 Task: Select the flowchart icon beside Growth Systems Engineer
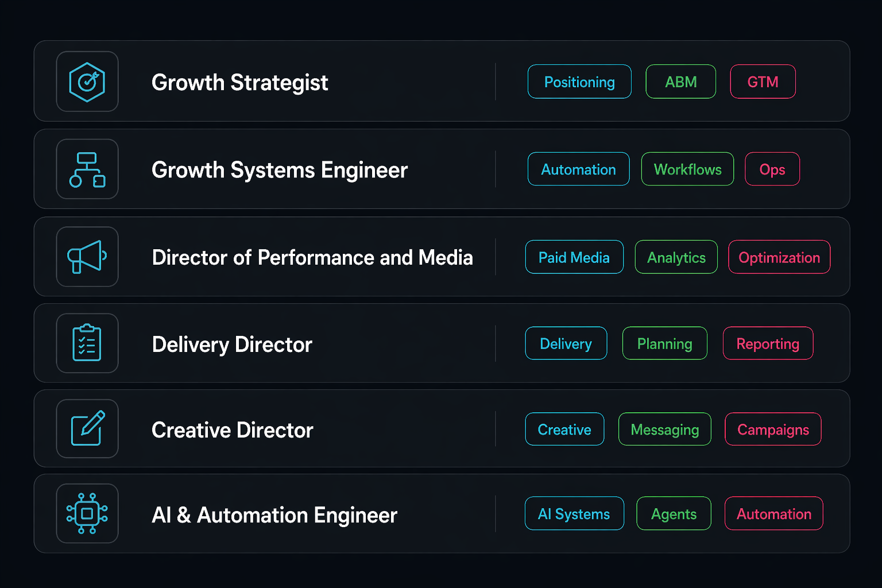tap(87, 169)
